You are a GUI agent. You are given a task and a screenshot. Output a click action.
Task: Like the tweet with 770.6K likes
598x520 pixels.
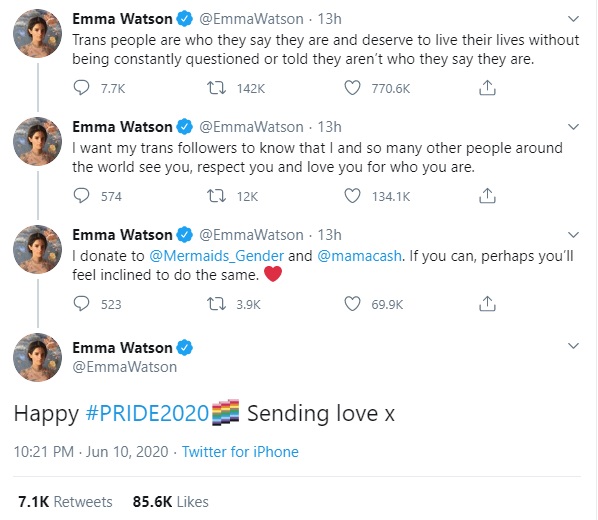coord(352,88)
